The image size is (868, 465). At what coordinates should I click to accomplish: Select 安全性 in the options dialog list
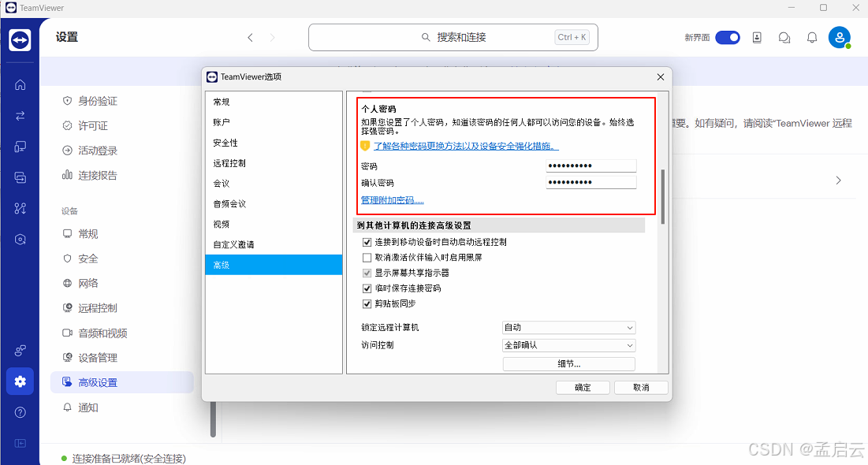[x=274, y=143]
